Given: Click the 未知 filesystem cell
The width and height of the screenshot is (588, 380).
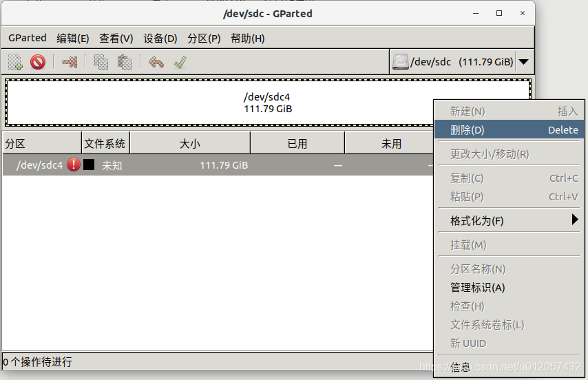Looking at the screenshot, I should tap(112, 165).
